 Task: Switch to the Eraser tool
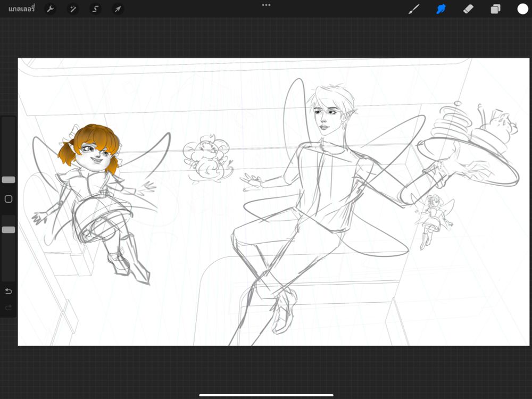(468, 9)
